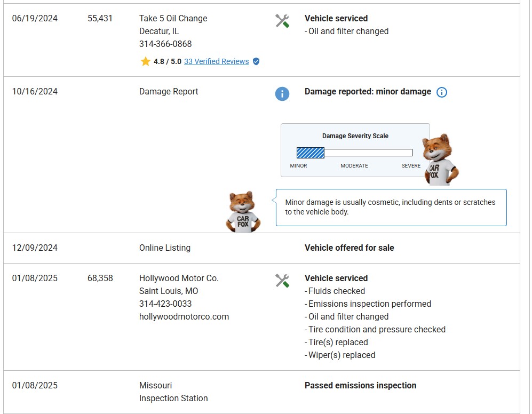Click the MODERATE scale label
The image size is (532, 414).
click(354, 165)
